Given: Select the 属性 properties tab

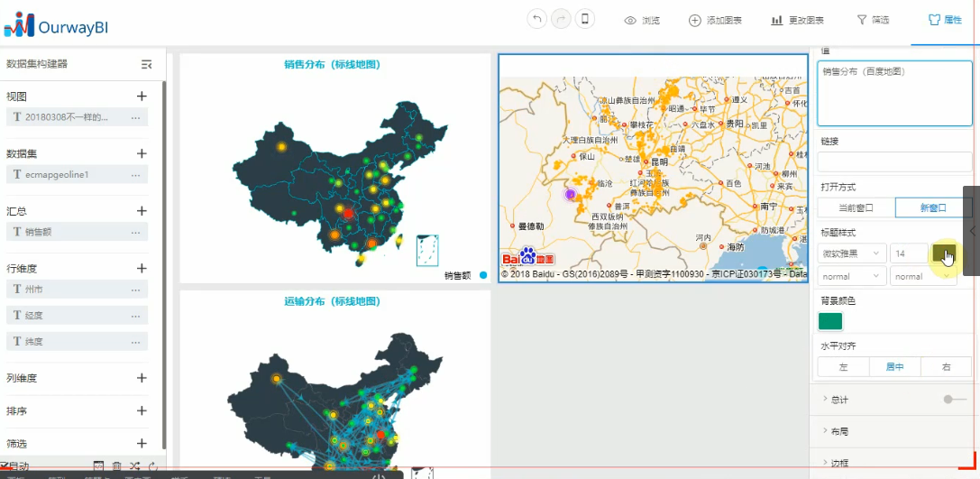Looking at the screenshot, I should [x=945, y=20].
